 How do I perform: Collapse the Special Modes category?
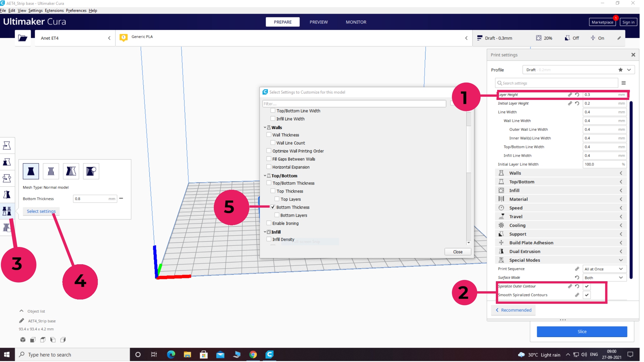(561, 260)
